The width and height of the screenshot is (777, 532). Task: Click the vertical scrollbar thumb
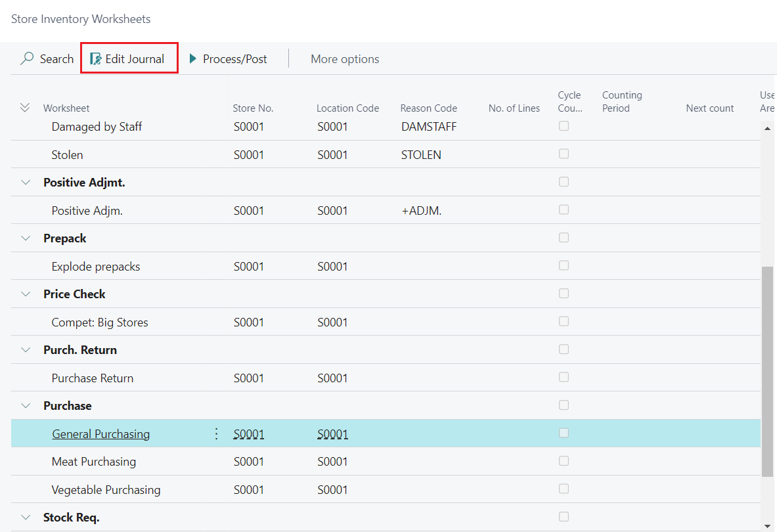pos(768,371)
